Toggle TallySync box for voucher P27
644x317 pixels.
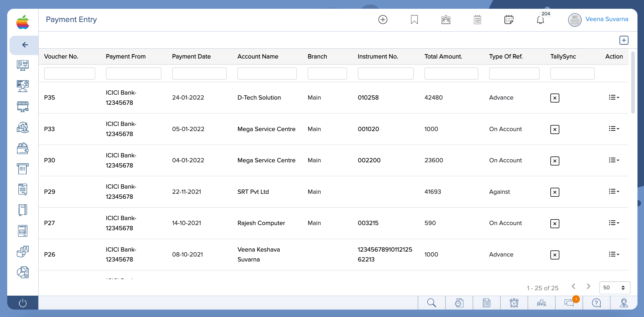point(554,224)
